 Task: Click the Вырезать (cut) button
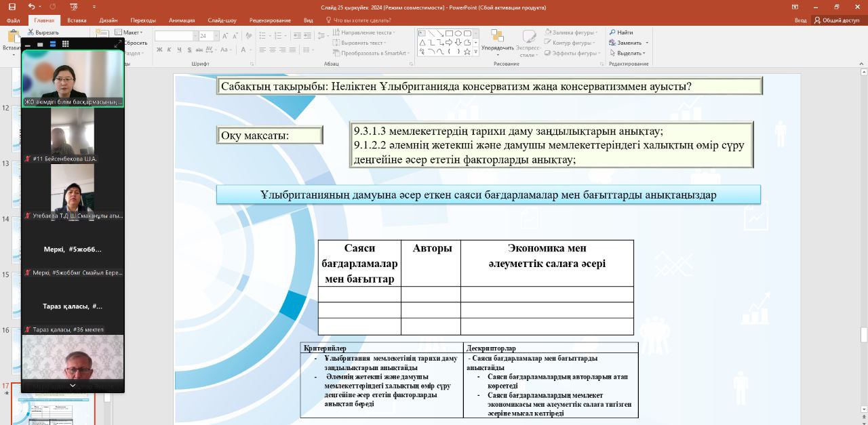(x=43, y=32)
